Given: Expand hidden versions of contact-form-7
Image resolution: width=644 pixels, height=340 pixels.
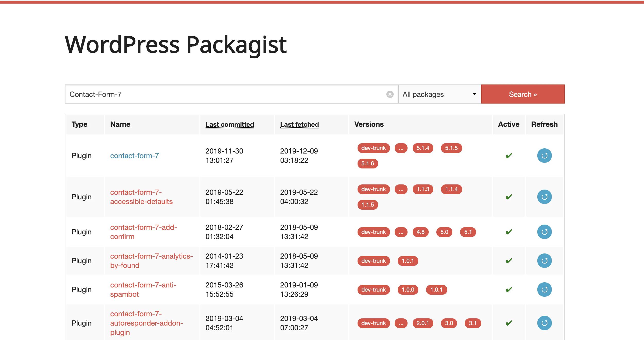Looking at the screenshot, I should coord(401,148).
